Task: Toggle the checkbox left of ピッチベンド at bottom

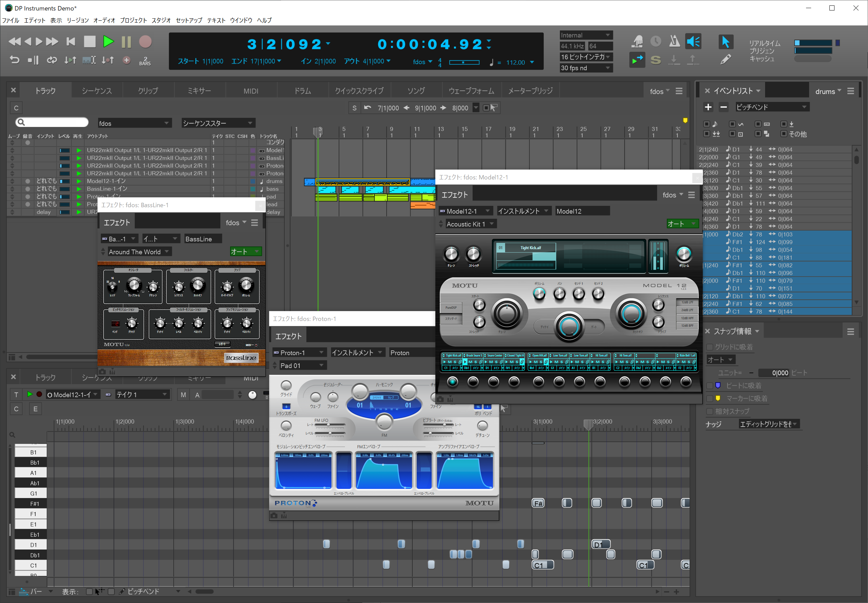Action: coord(111,592)
